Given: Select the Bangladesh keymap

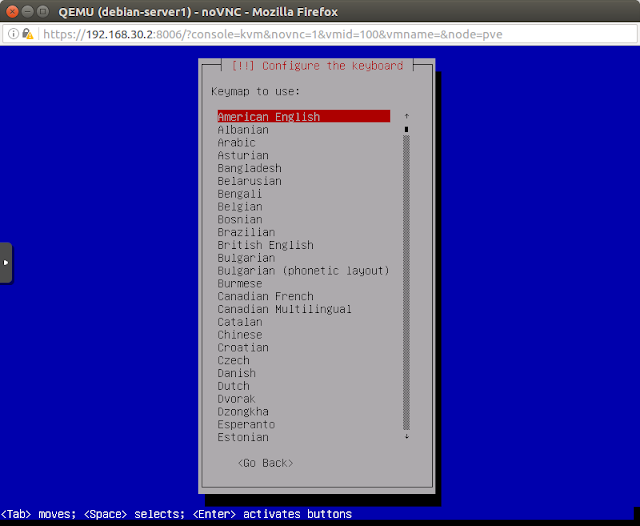Looking at the screenshot, I should click(249, 168).
